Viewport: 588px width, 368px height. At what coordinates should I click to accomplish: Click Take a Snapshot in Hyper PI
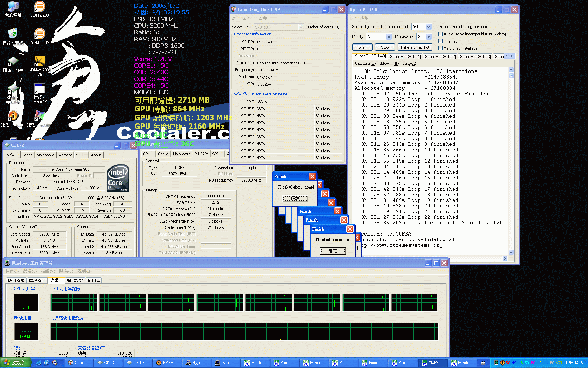pyautogui.click(x=415, y=47)
